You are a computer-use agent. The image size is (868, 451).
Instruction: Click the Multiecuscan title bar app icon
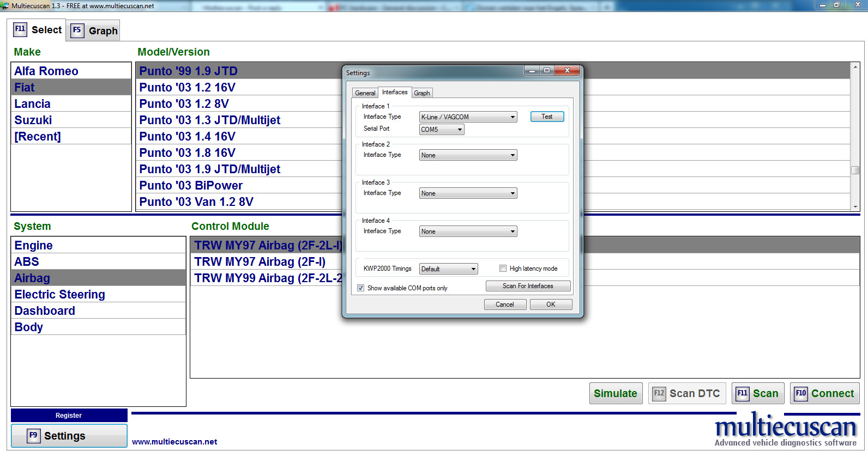coord(5,5)
